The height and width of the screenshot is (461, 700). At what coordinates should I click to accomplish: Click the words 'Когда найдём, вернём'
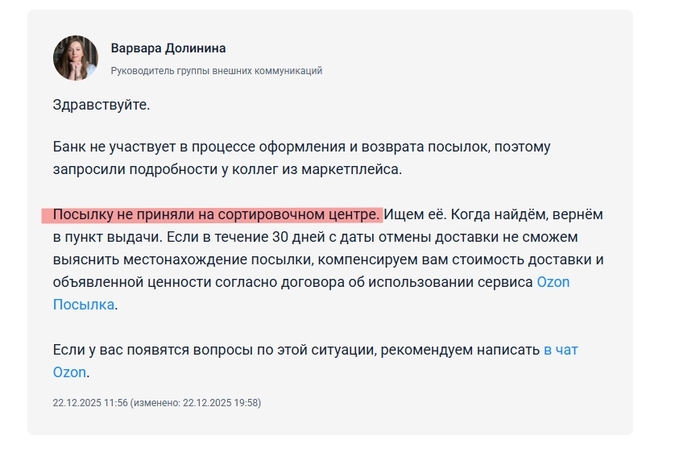click(528, 215)
